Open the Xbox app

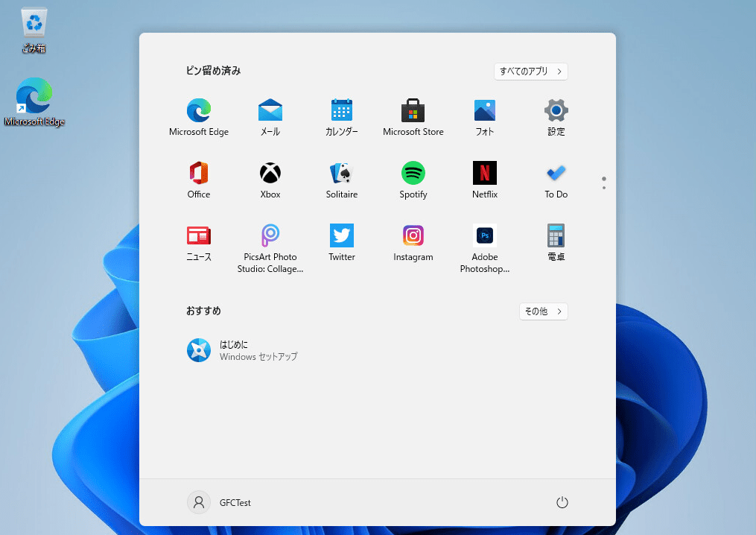(x=270, y=180)
